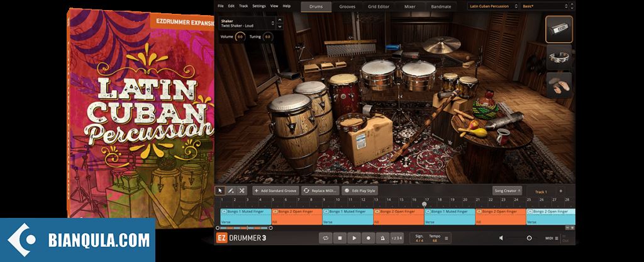Screen dimensions: 644x262
Task: Step preset with arrows beside Basic
Action: tap(572, 6)
